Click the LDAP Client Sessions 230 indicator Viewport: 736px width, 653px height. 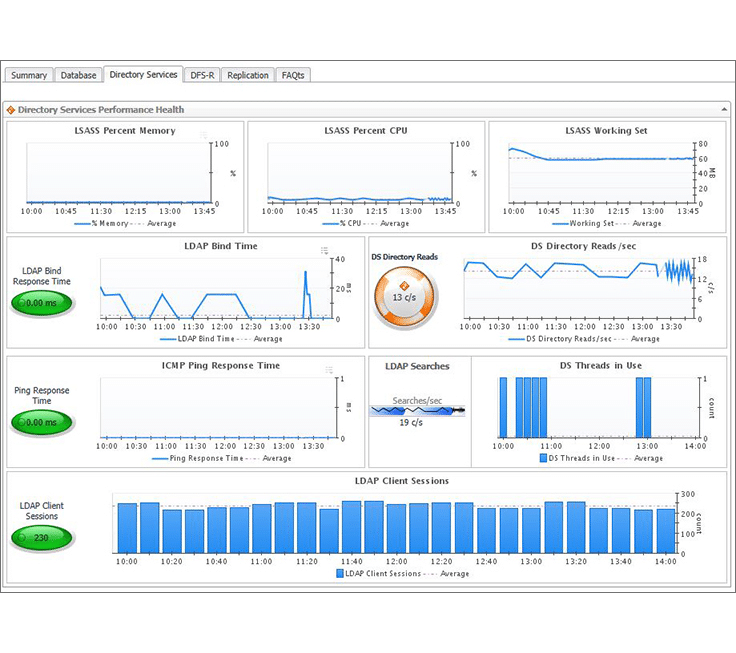[41, 538]
